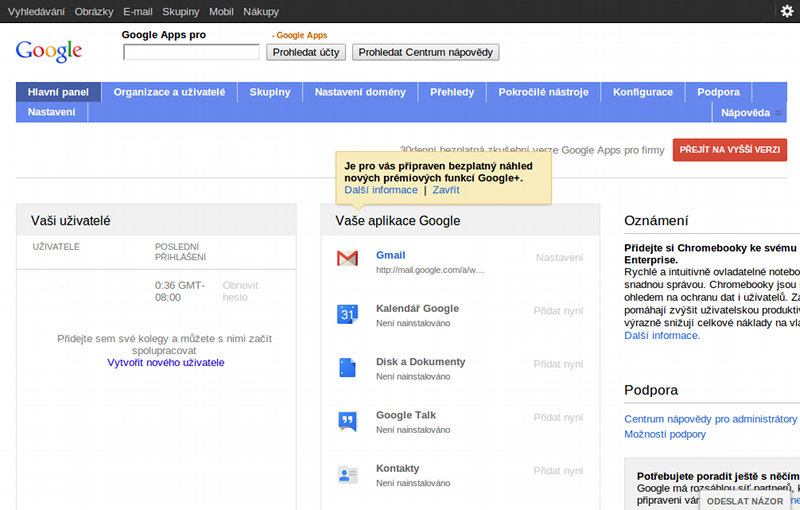This screenshot has height=510, width=800.
Task: Open Centrum nápovědy pro administrátory link
Action: click(710, 419)
